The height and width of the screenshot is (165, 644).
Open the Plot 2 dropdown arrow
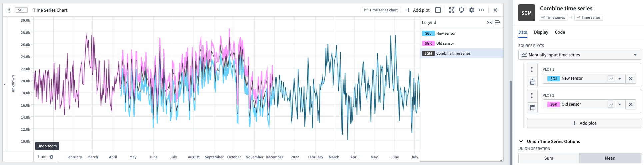pos(620,104)
